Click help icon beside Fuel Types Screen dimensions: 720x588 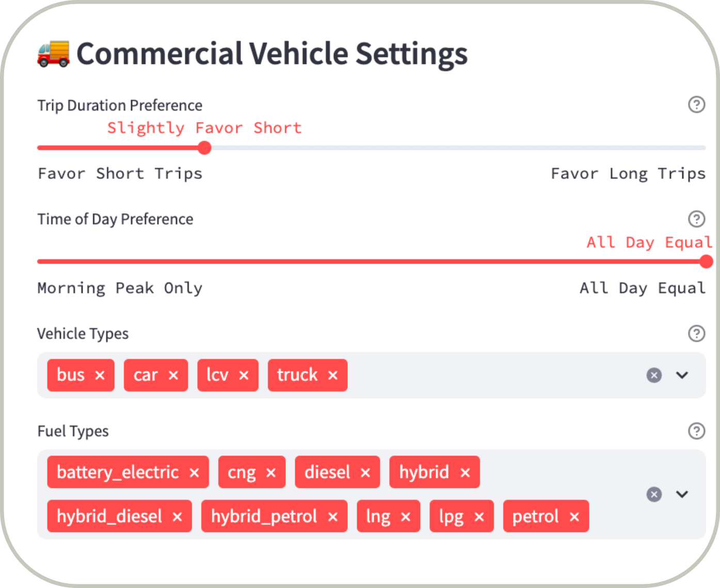696,431
